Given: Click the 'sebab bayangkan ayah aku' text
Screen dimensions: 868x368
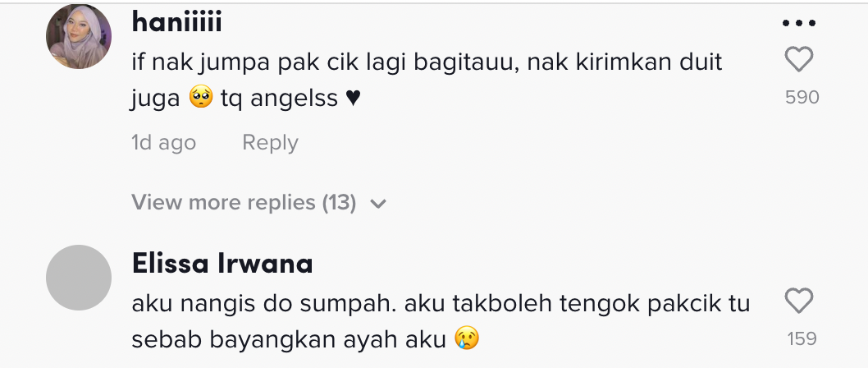Looking at the screenshot, I should click(x=289, y=338).
